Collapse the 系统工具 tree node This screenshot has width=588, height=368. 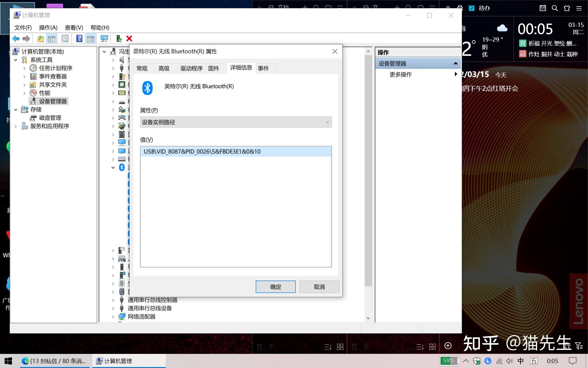click(x=16, y=60)
